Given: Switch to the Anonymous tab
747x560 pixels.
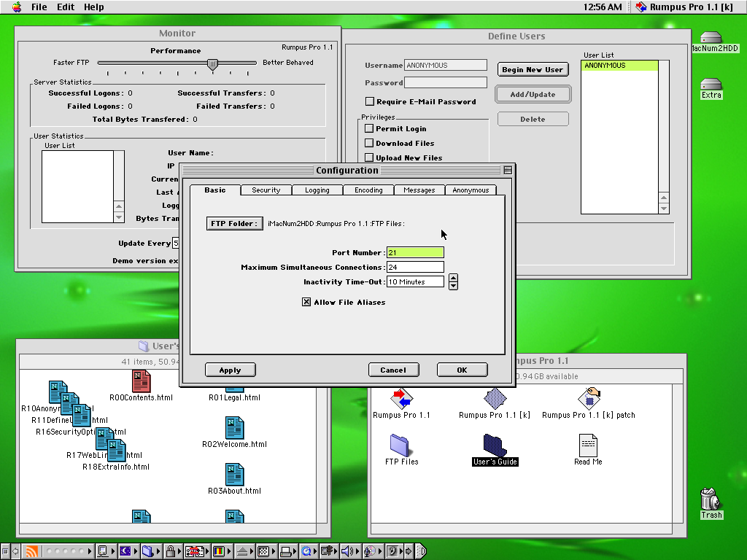Looking at the screenshot, I should click(x=471, y=190).
